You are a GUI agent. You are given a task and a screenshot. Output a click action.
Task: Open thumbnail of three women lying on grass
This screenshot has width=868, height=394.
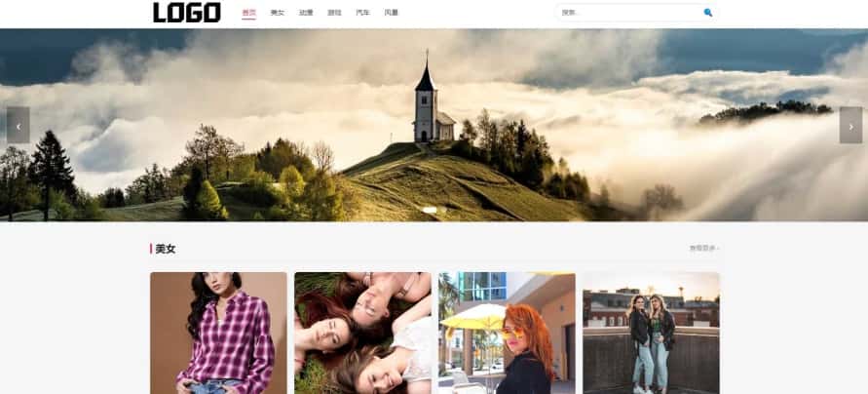click(x=362, y=333)
